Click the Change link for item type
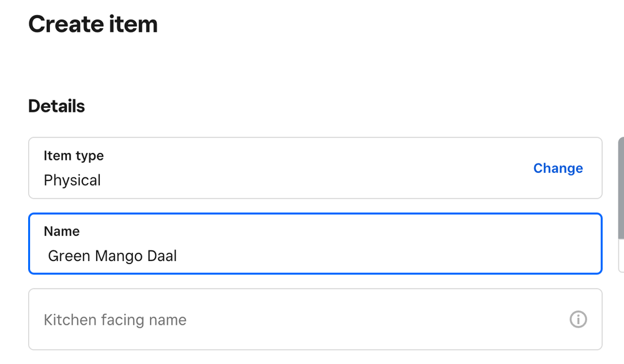The image size is (624, 364). click(x=558, y=168)
